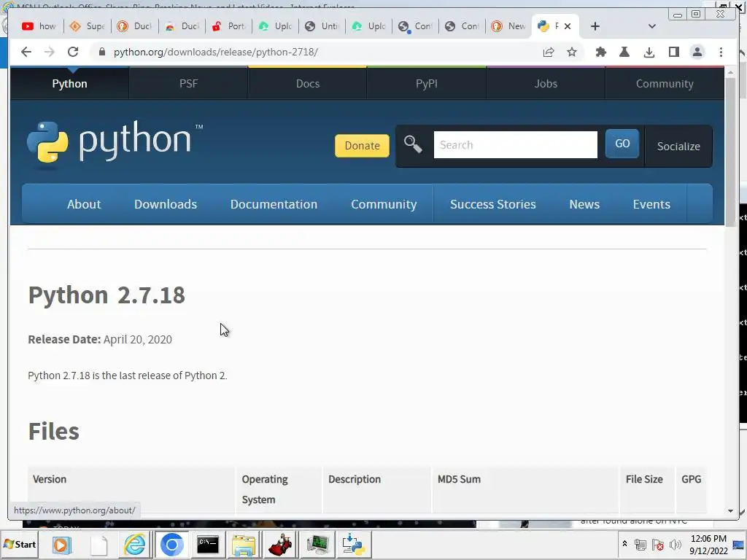This screenshot has width=747, height=560.
Task: Open the Windows Start menu
Action: tap(20, 544)
